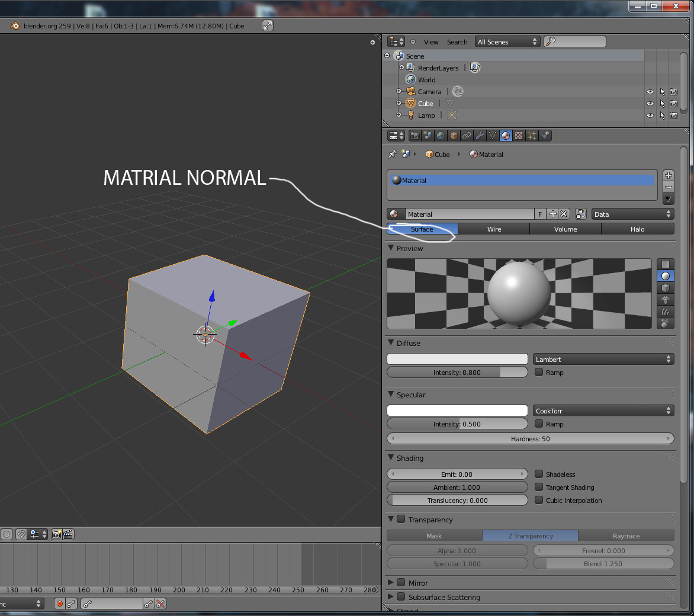Open the Particles properties tab
This screenshot has width=694, height=616.
[532, 136]
